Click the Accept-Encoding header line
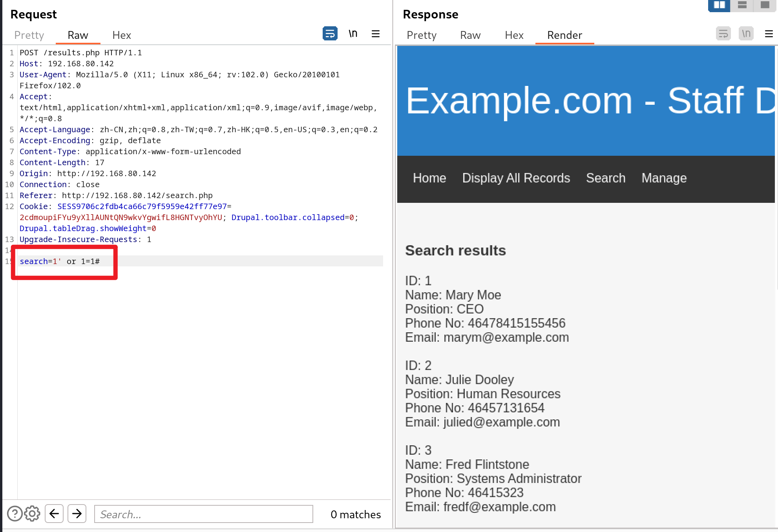778x532 pixels. 90,140
